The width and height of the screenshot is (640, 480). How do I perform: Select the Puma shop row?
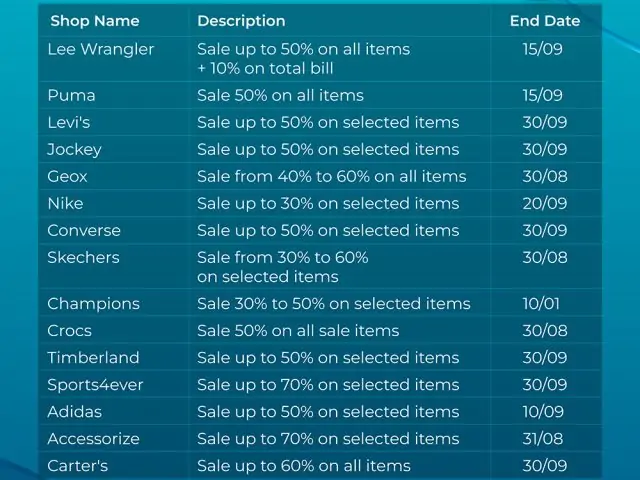(320, 96)
